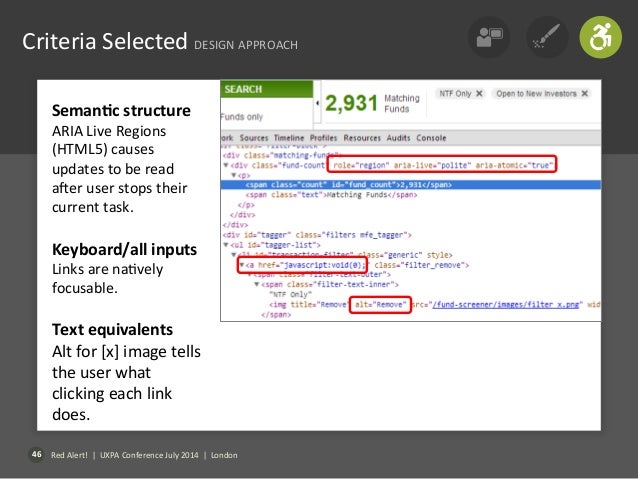Collapse the div class fund-count node
The image size is (638, 479).
(x=226, y=165)
